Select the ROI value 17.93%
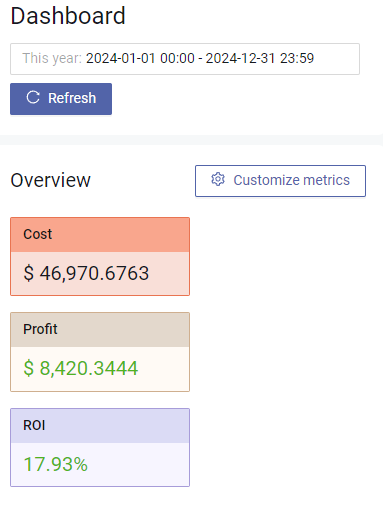This screenshot has width=383, height=505. [56, 464]
